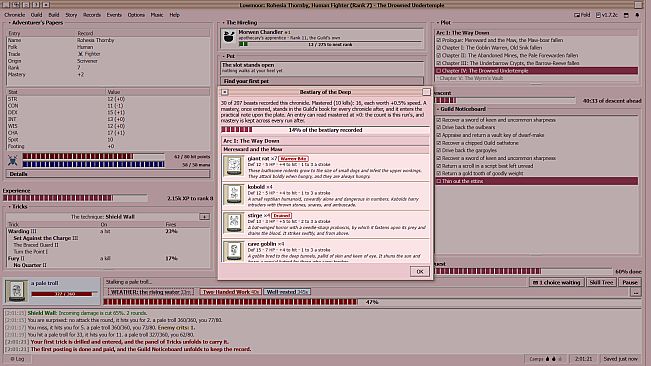
Task: Open the Records menu
Action: click(x=92, y=15)
